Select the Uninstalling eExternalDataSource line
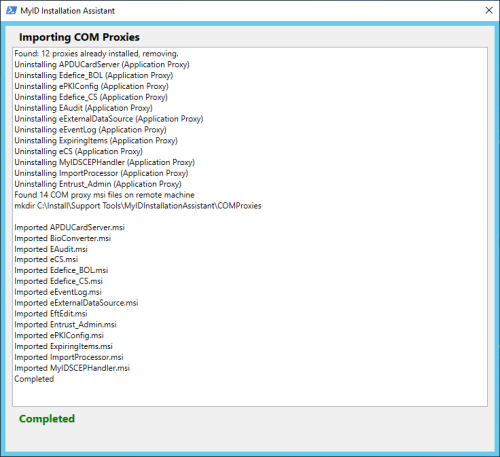Viewport: 500px width, 457px height. 109,119
